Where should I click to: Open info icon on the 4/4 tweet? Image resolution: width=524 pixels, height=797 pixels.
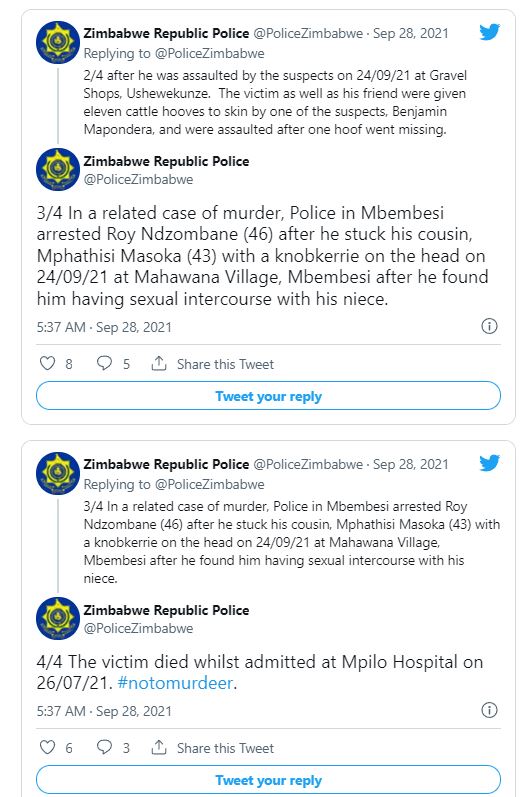point(489,710)
